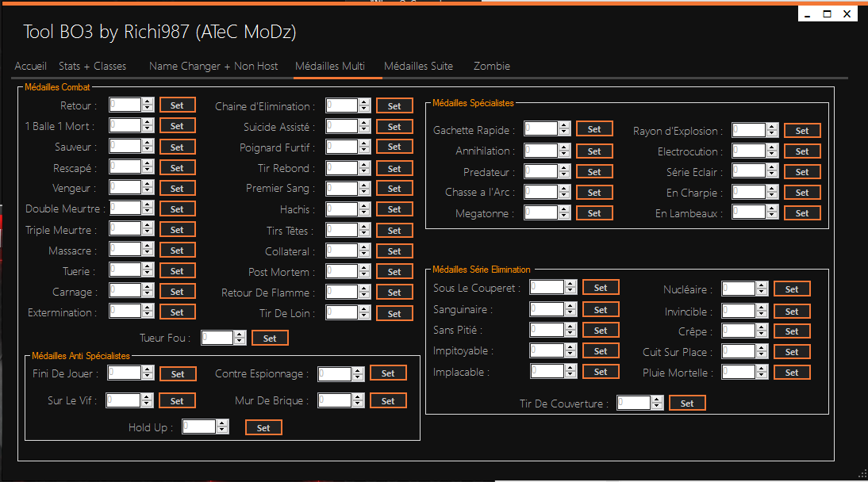Viewport: 868px width, 482px height.
Task: Click Set for Rayon d'Explosion
Action: pyautogui.click(x=802, y=131)
